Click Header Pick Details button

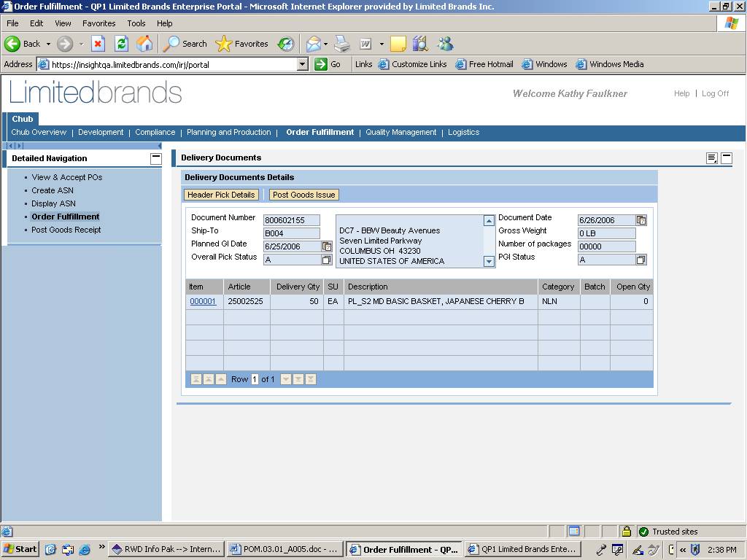point(221,195)
